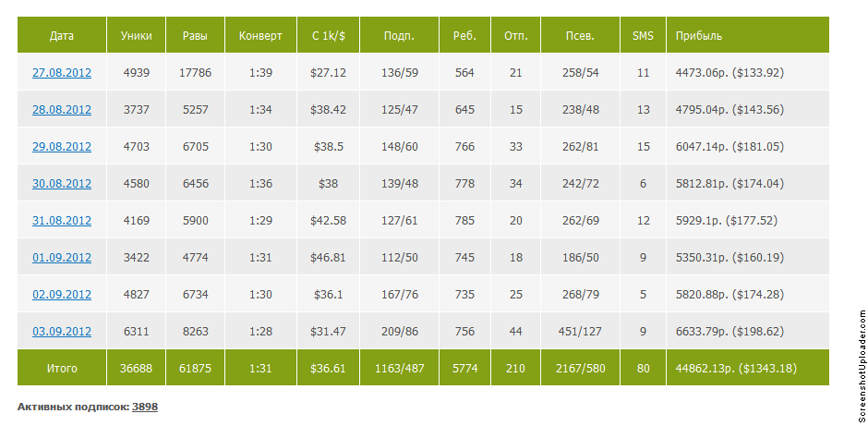
Task: Open the 01.09.2012 date link
Action: click(x=62, y=258)
